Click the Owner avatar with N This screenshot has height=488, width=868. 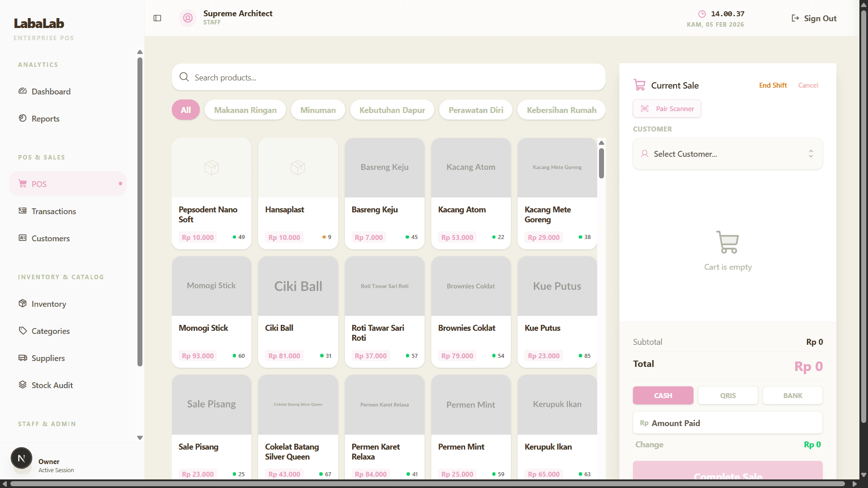(x=21, y=458)
